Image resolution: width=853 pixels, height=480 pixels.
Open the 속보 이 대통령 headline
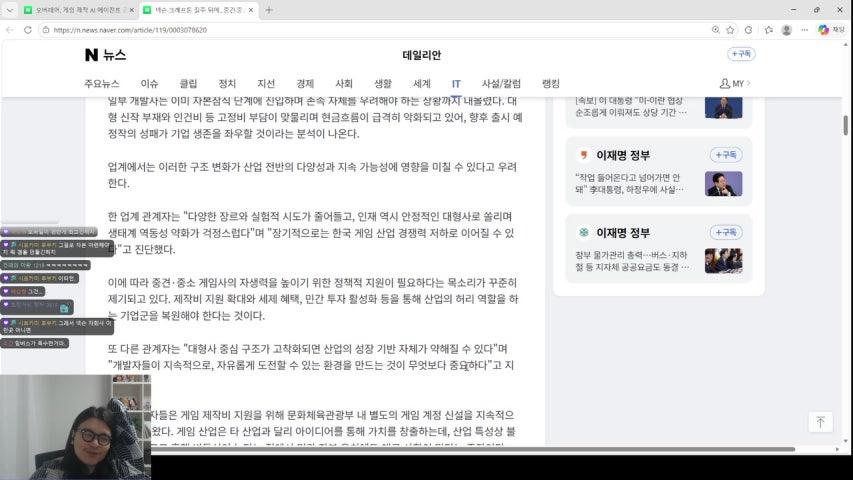pyautogui.click(x=631, y=106)
